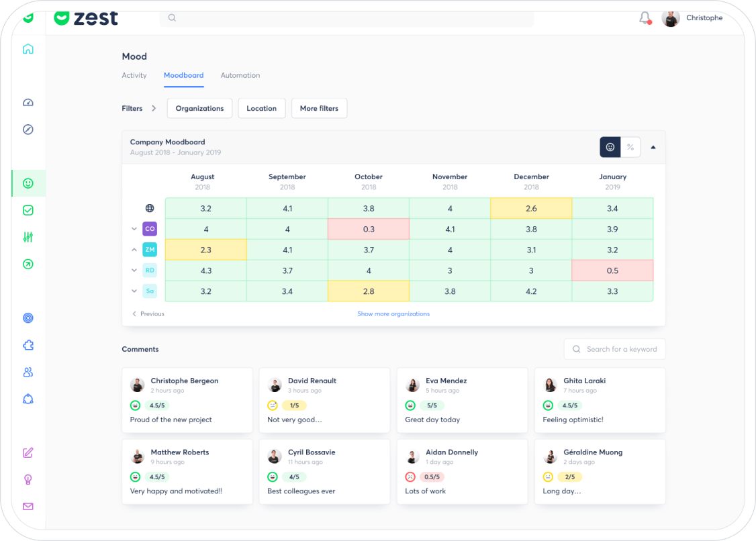
Task: Select the compass icon in sidebar
Action: pos(28,130)
